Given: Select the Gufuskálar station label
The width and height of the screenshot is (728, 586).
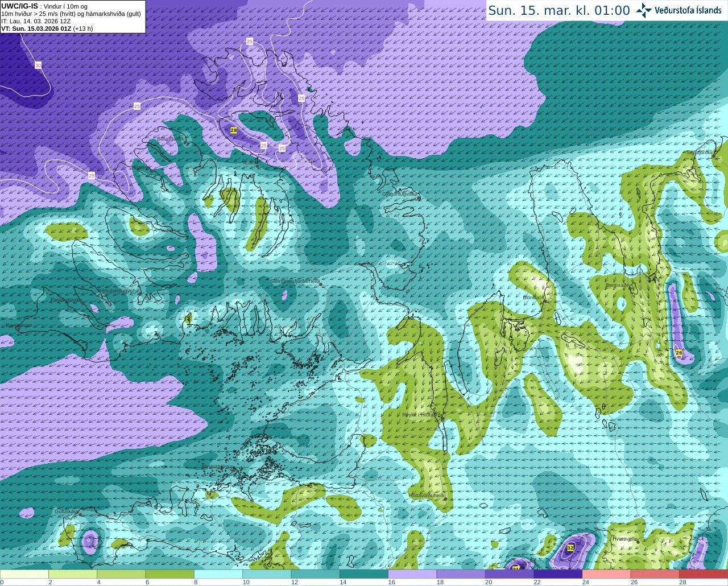Looking at the screenshot, I should 67,511.
